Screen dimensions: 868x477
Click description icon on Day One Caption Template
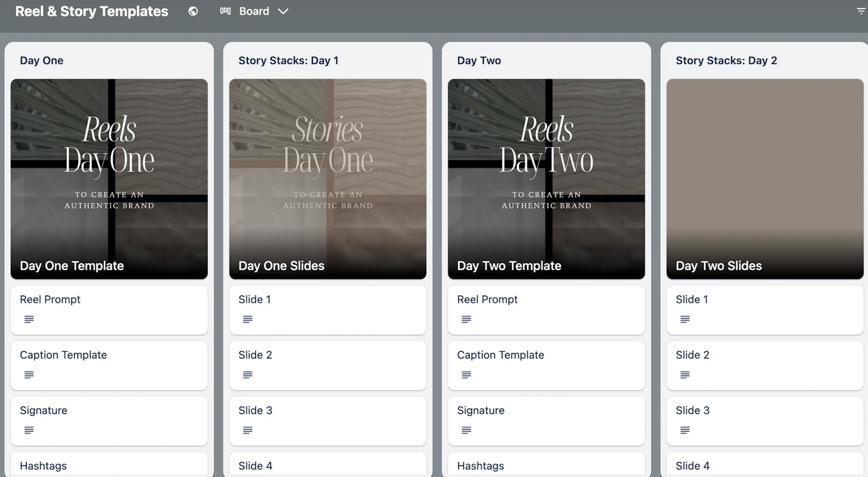pos(29,375)
